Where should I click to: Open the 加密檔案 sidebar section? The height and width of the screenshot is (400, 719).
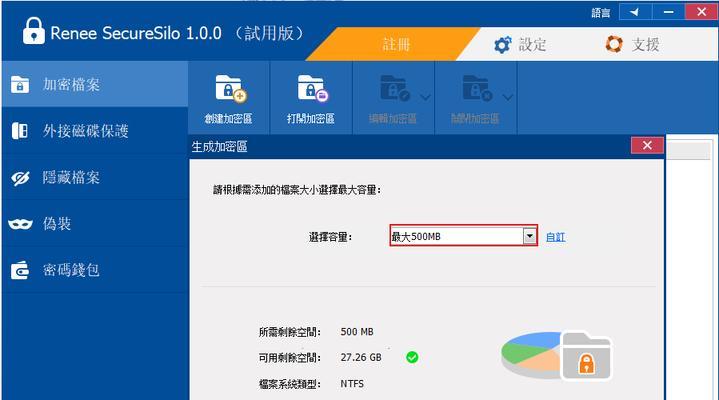(94, 84)
